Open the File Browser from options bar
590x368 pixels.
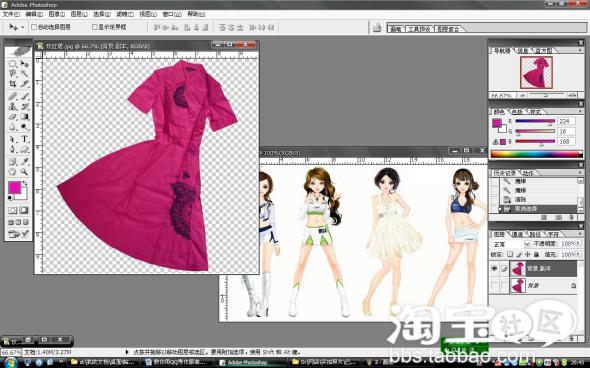point(377,27)
